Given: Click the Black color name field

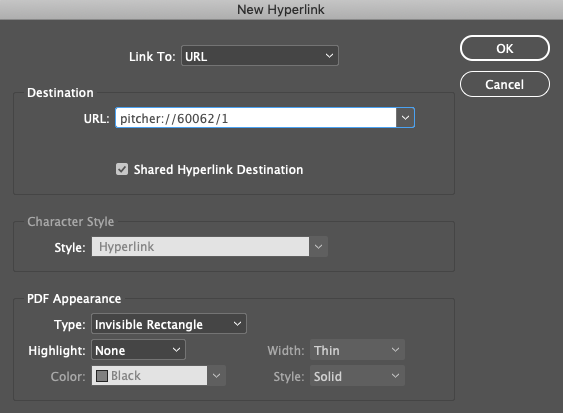Looking at the screenshot, I should pyautogui.click(x=149, y=376).
